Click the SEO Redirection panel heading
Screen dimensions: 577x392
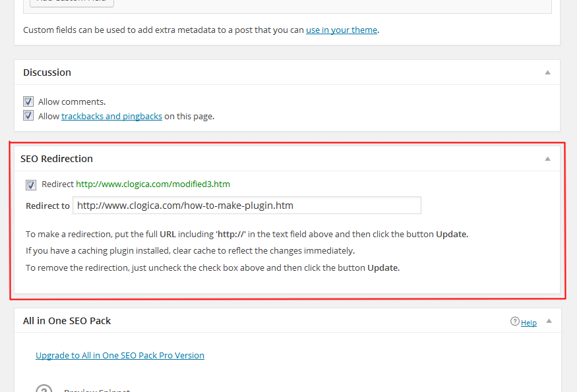click(x=57, y=159)
